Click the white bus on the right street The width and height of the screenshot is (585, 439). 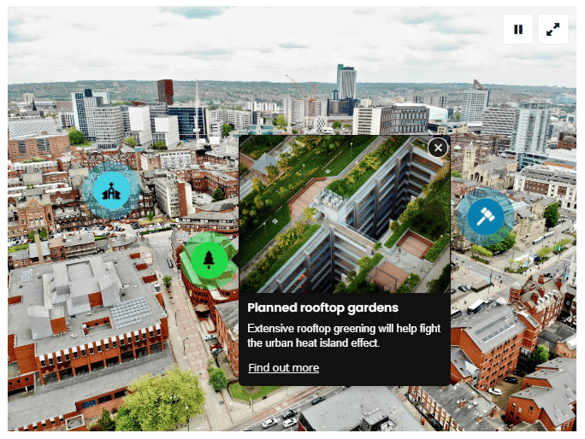click(476, 307)
